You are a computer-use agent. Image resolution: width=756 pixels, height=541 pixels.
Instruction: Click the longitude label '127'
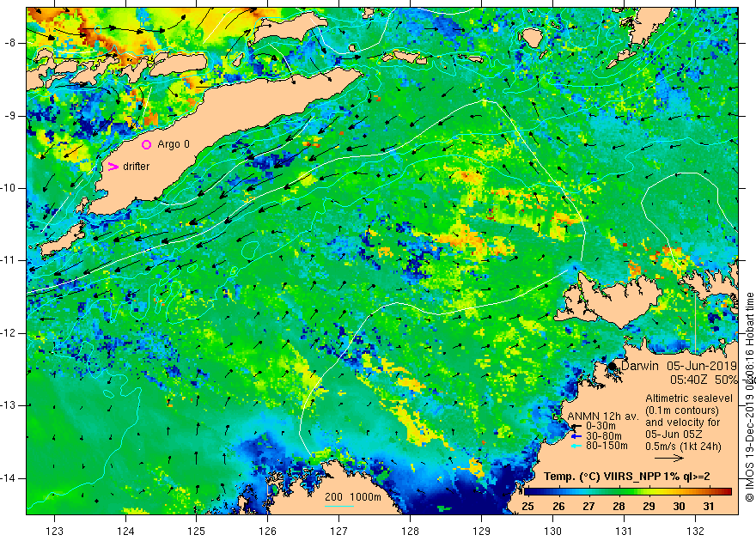(339, 532)
